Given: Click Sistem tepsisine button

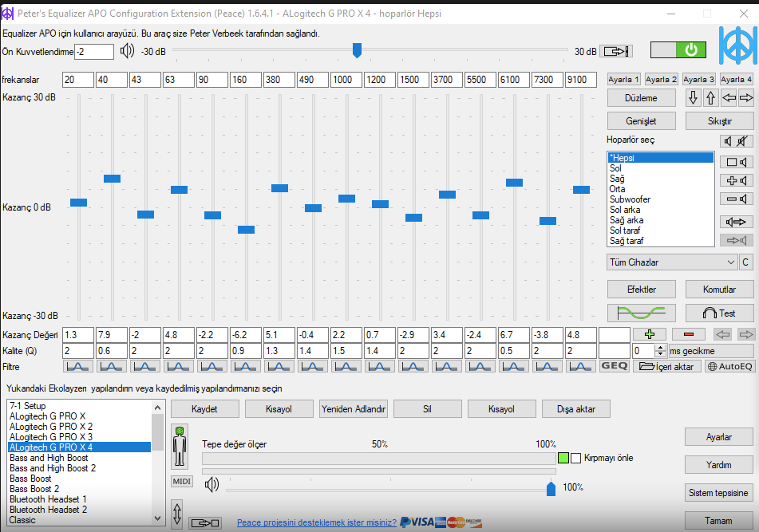Looking at the screenshot, I should point(719,493).
